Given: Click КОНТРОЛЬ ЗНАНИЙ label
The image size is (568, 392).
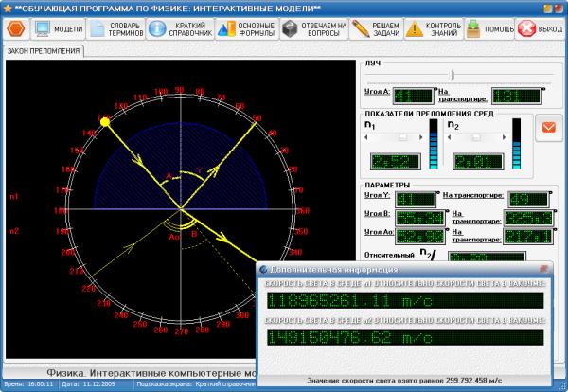Looking at the screenshot, I should (x=443, y=29).
